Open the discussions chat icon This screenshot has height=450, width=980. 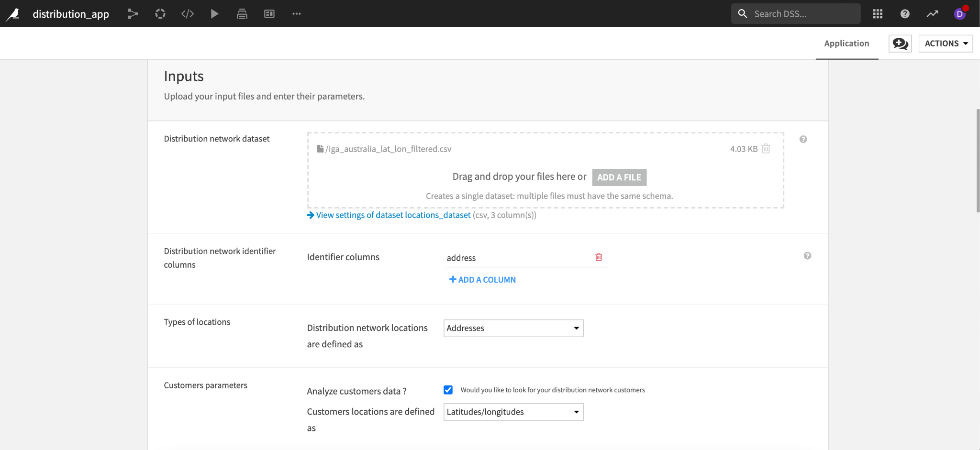(x=900, y=44)
